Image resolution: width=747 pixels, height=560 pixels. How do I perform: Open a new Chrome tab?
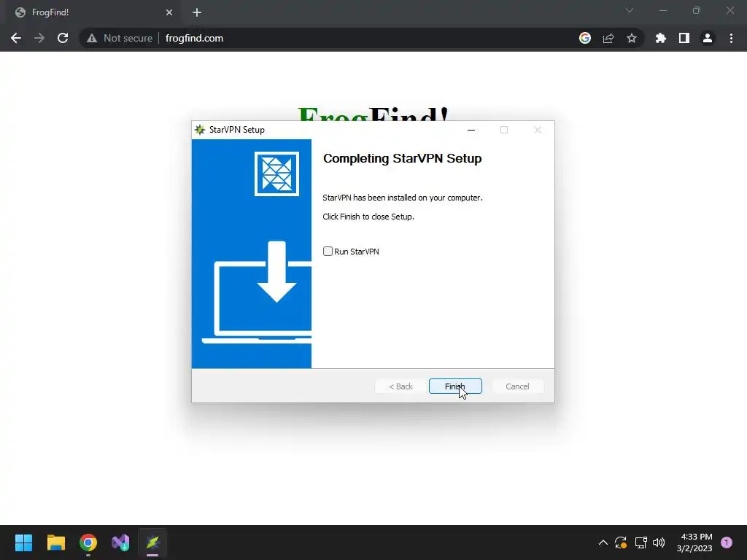[197, 12]
